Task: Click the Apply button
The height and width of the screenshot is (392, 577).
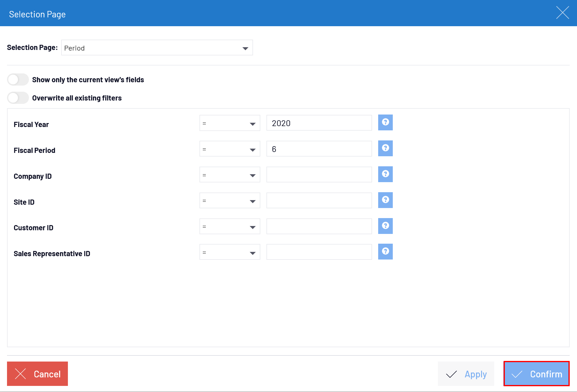Action: pyautogui.click(x=466, y=374)
